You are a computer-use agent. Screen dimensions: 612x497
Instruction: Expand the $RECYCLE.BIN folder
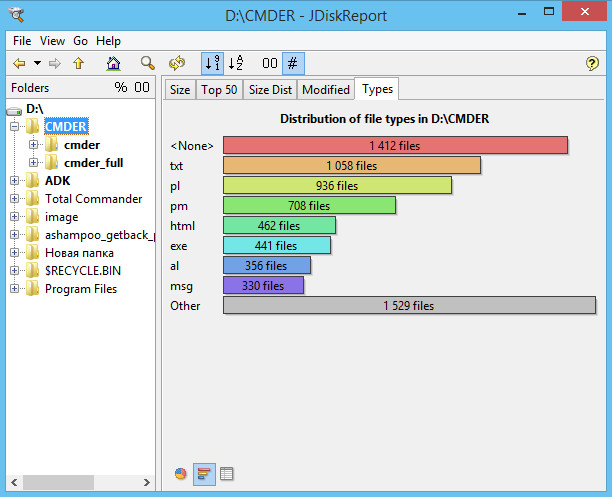[x=14, y=271]
